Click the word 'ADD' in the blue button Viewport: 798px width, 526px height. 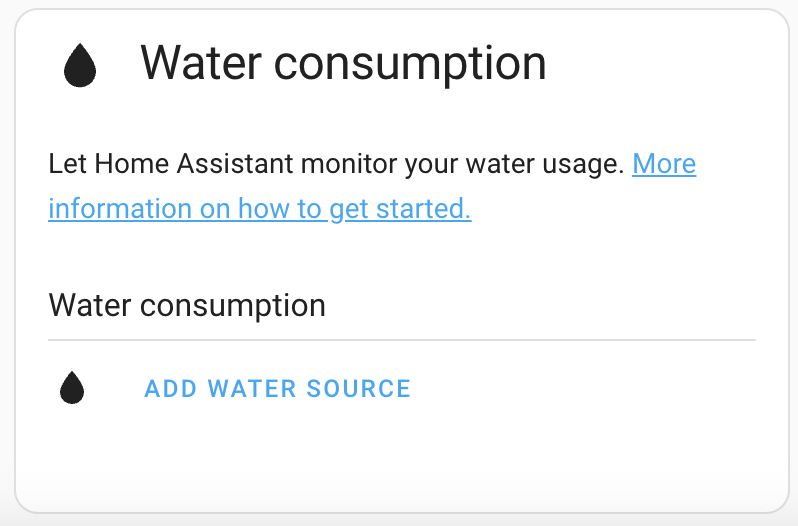click(x=170, y=388)
